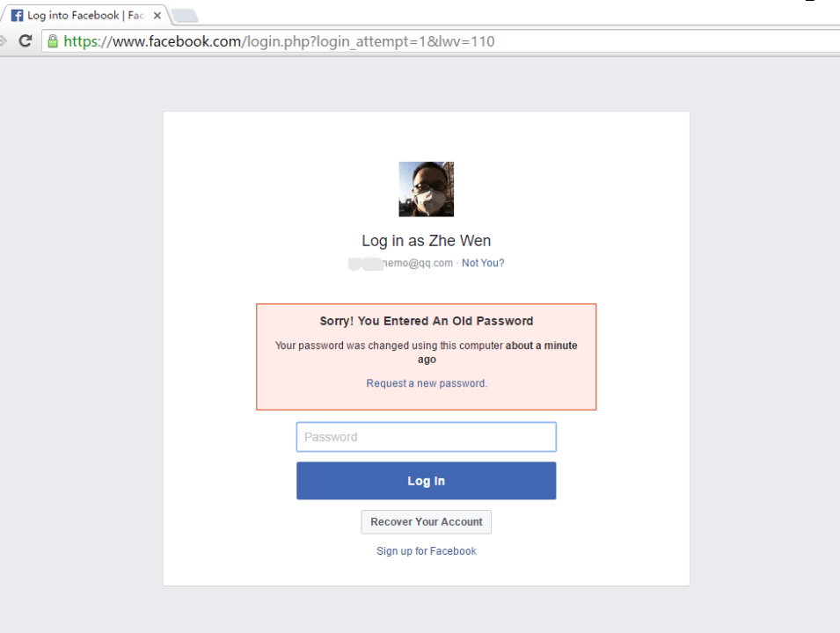Click the Facebook favicon on the tab

17,16
